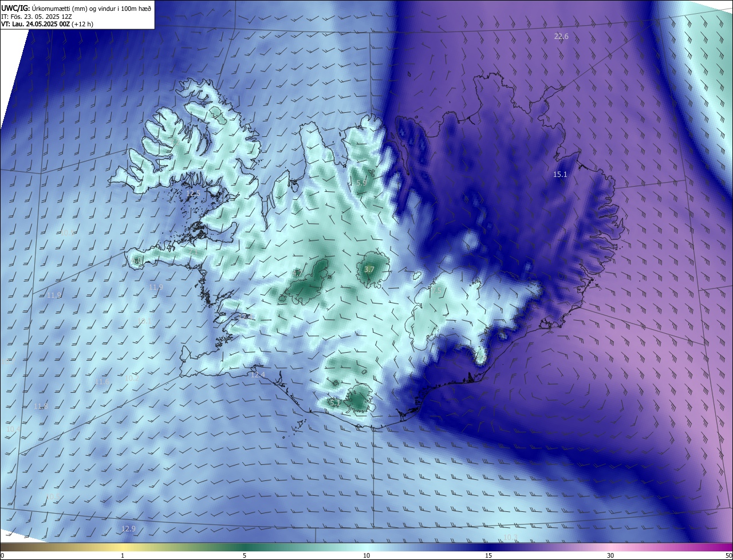Image resolution: width=733 pixels, height=560 pixels.
Task: Click the 11.6 value label over the southwest sea
Action: coord(103,381)
